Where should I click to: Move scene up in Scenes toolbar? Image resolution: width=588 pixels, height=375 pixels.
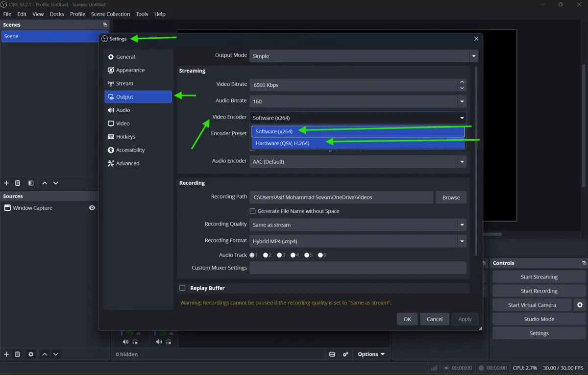(x=45, y=183)
